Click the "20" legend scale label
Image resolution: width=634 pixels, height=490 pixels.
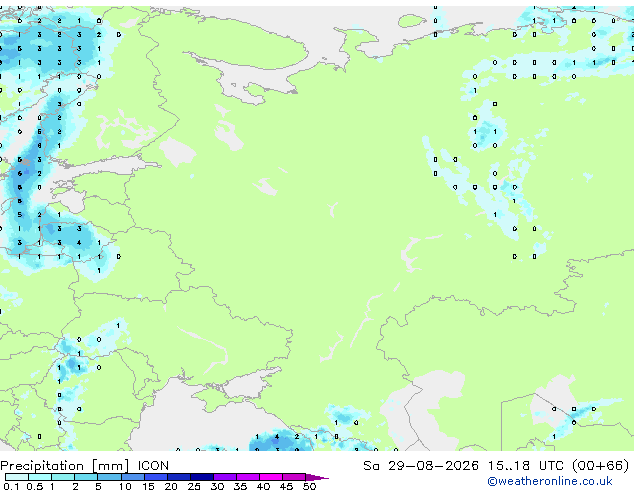tap(171, 486)
